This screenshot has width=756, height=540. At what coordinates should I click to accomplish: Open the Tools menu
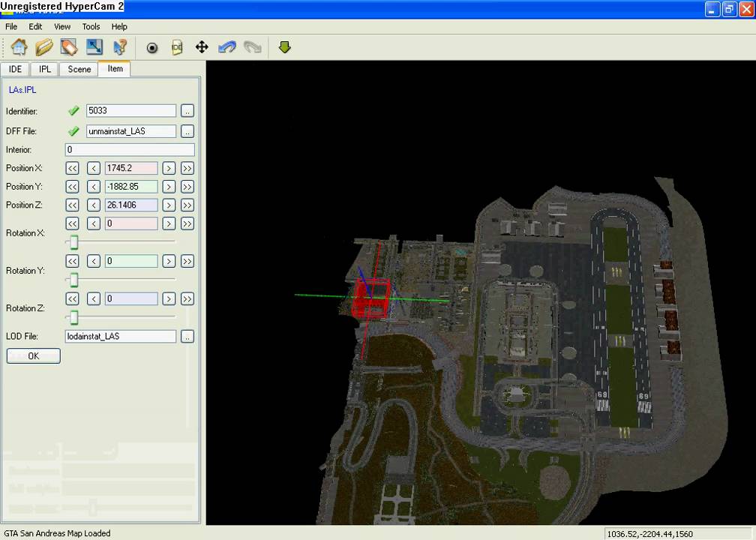click(91, 26)
